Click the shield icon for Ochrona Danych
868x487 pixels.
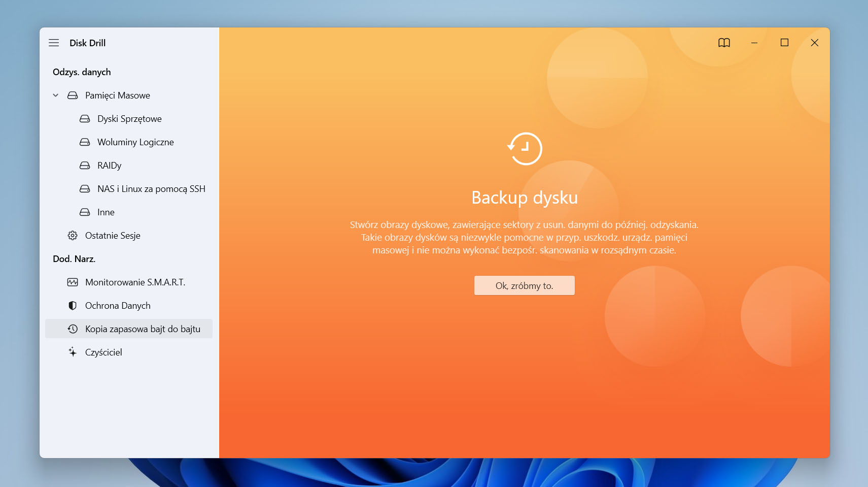tap(73, 306)
